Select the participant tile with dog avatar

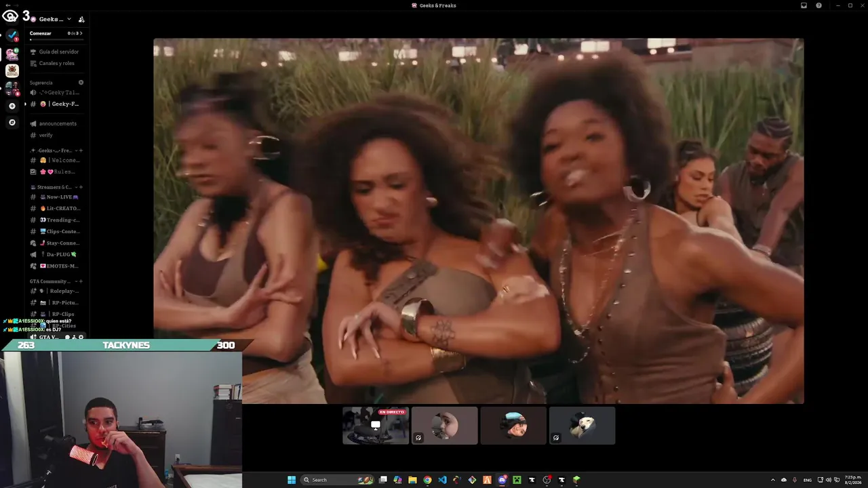583,426
